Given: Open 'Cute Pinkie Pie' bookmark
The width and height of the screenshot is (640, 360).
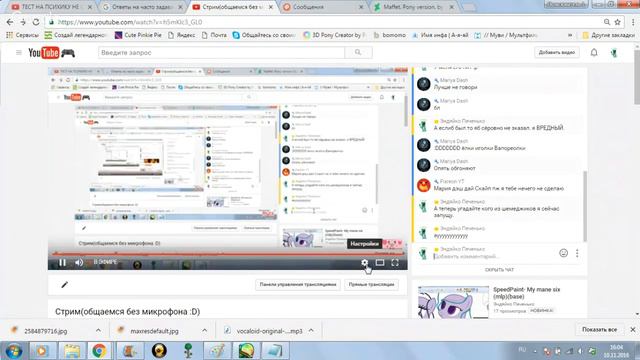Looking at the screenshot, I should tap(138, 35).
